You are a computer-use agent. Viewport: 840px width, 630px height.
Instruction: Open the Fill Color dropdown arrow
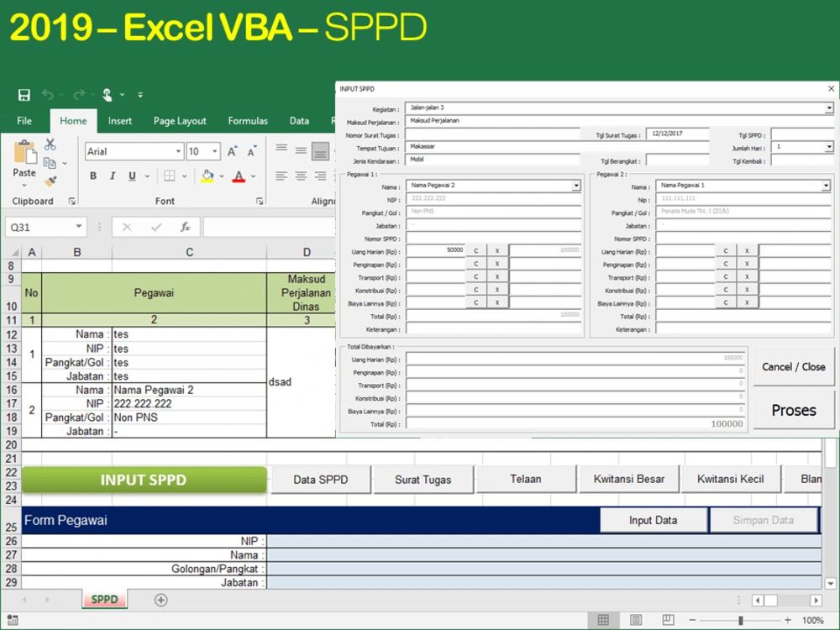click(221, 176)
